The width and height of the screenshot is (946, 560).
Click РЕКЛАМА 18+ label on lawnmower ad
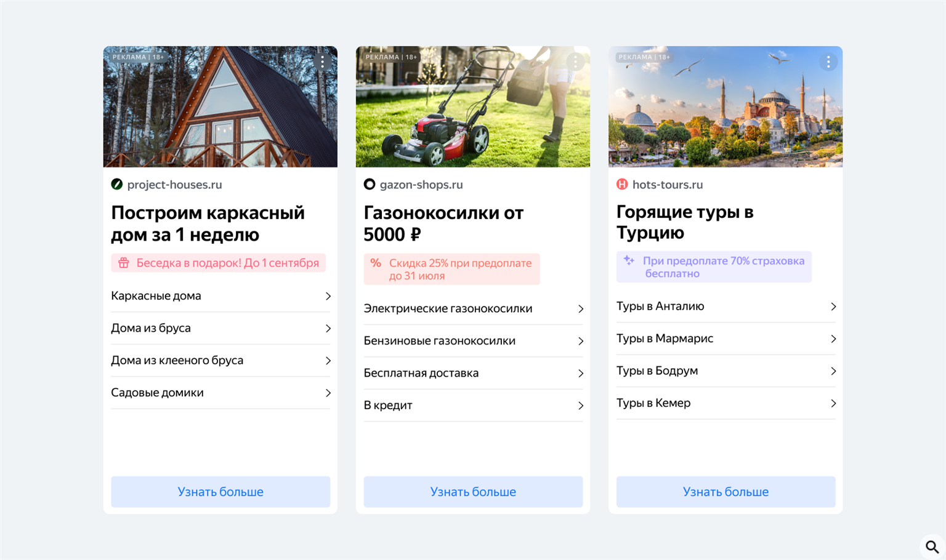point(391,57)
